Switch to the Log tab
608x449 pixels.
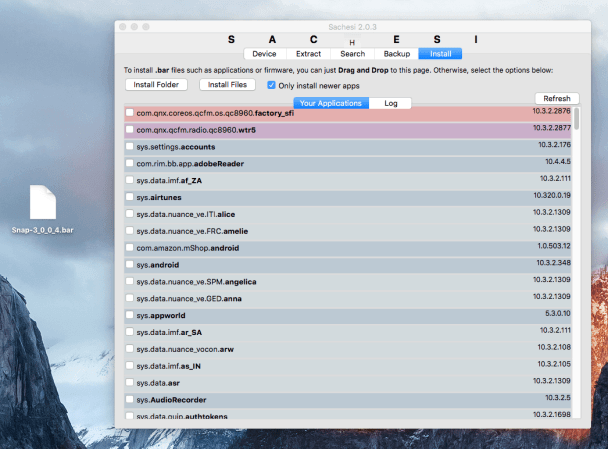[x=390, y=103]
